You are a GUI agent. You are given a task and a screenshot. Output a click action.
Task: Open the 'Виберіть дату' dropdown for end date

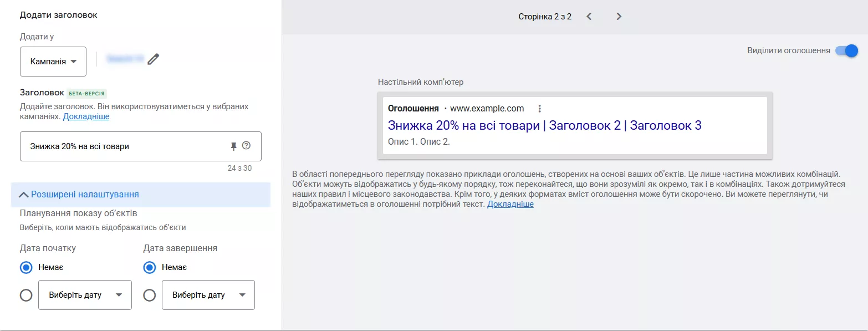208,295
